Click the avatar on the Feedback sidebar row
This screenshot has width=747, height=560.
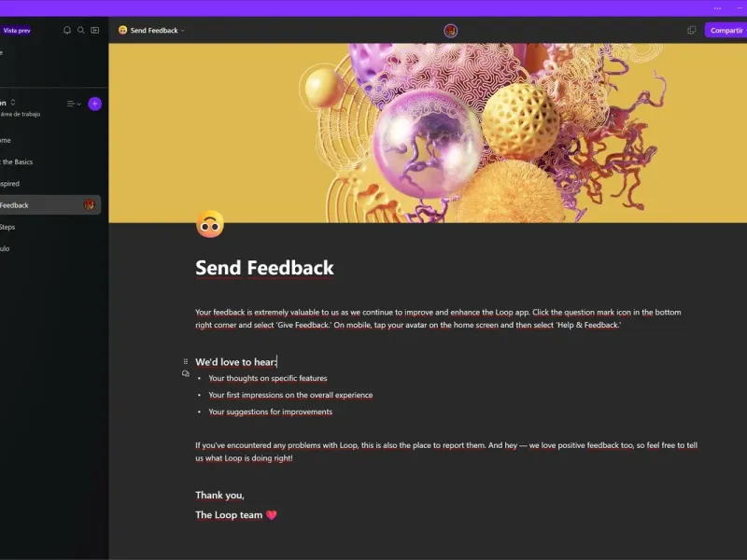coord(89,204)
